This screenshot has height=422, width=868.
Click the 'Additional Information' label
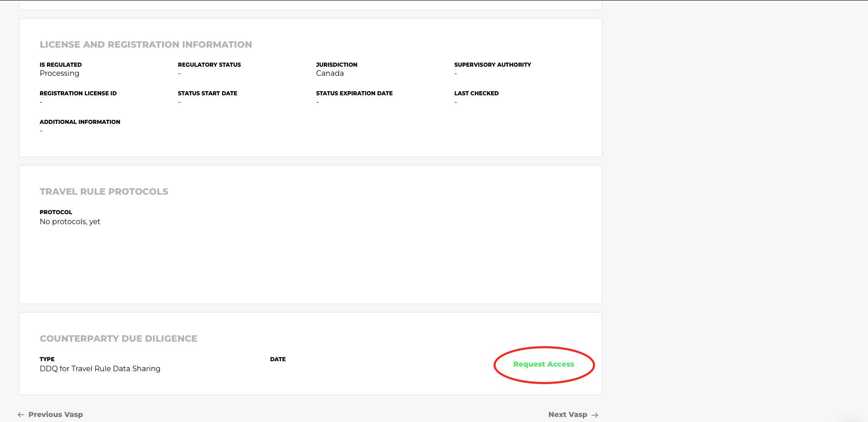pyautogui.click(x=80, y=122)
